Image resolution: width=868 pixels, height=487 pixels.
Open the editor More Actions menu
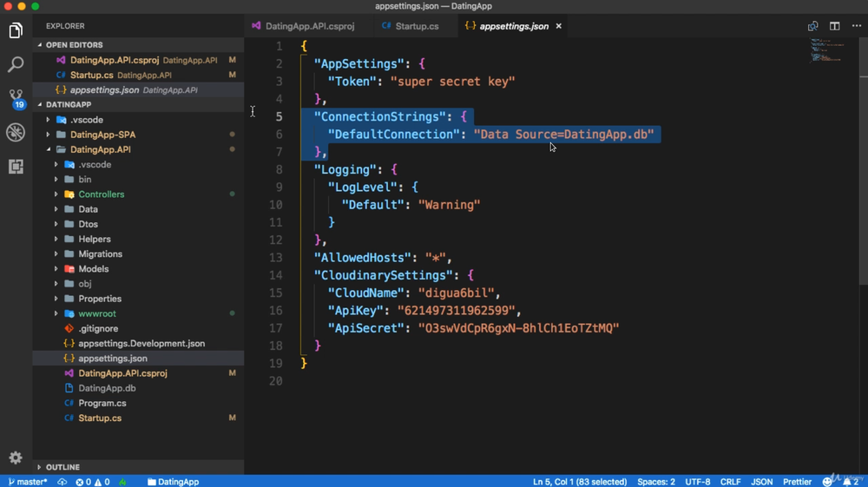click(x=857, y=26)
